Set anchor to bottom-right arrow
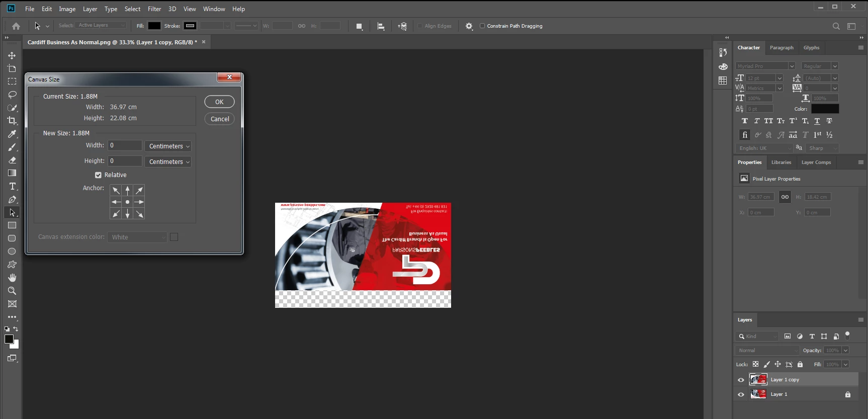 (139, 214)
